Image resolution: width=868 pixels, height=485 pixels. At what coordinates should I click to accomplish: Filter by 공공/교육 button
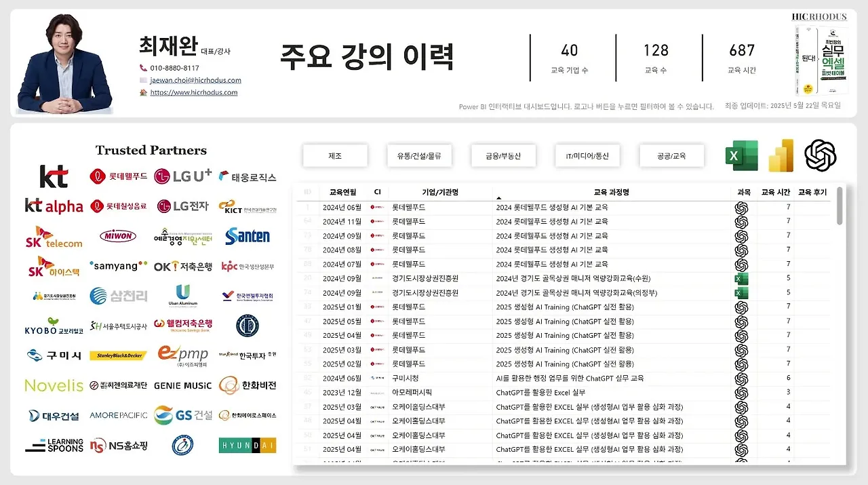pos(671,156)
